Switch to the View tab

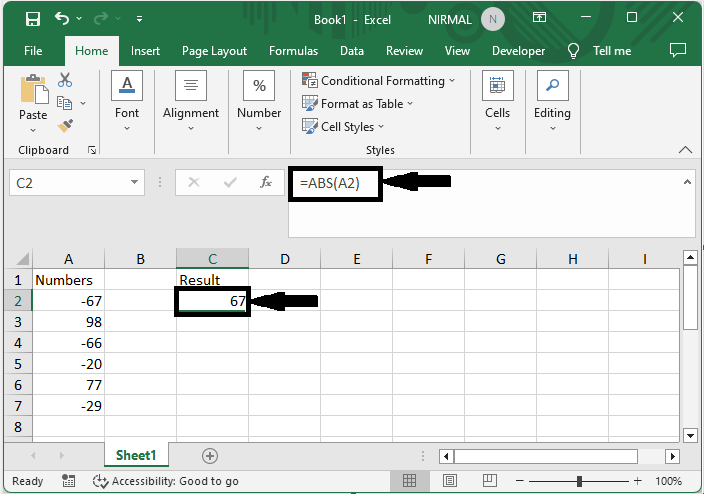(457, 51)
